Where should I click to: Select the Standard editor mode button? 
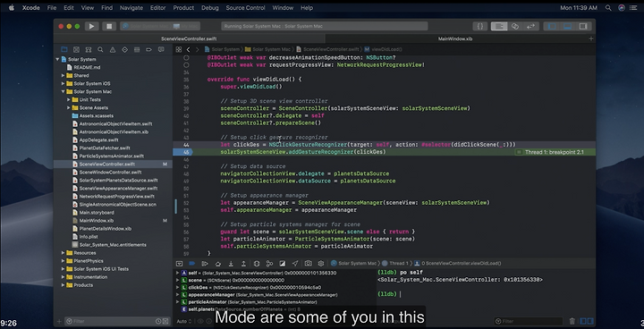point(499,26)
